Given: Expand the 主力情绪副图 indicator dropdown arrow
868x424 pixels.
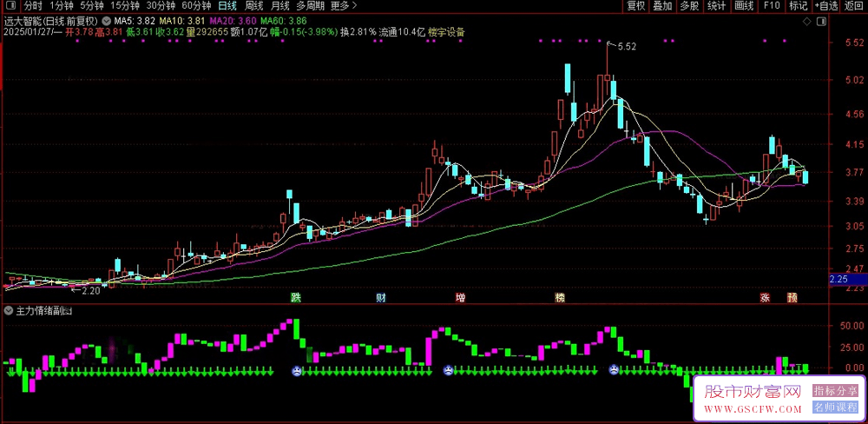Looking at the screenshot, I should [8, 311].
